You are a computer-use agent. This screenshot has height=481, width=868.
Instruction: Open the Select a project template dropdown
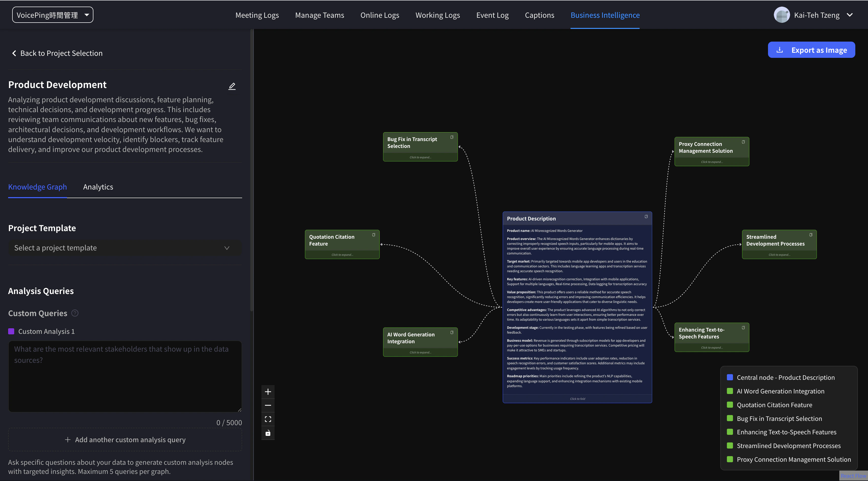coord(125,248)
